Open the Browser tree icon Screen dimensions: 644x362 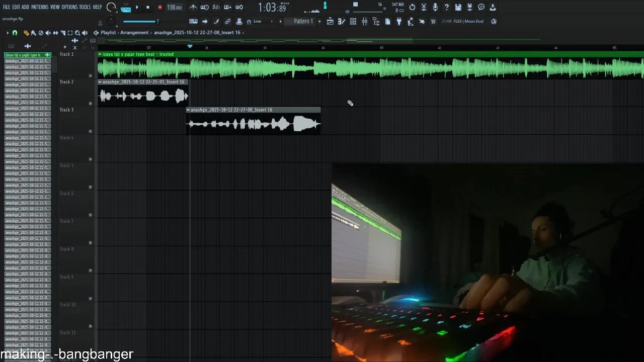(x=376, y=21)
